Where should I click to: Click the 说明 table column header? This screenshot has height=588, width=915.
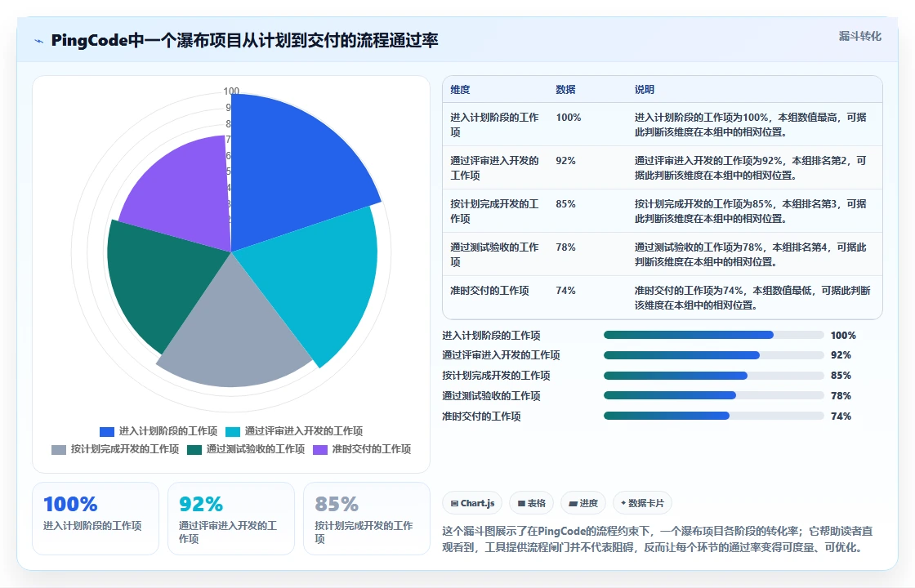coord(645,89)
